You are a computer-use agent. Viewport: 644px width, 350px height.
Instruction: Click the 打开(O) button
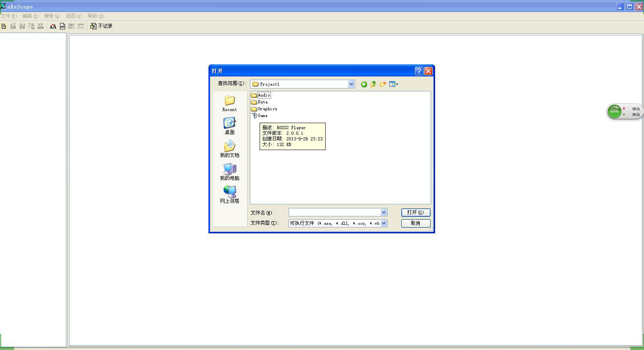416,212
